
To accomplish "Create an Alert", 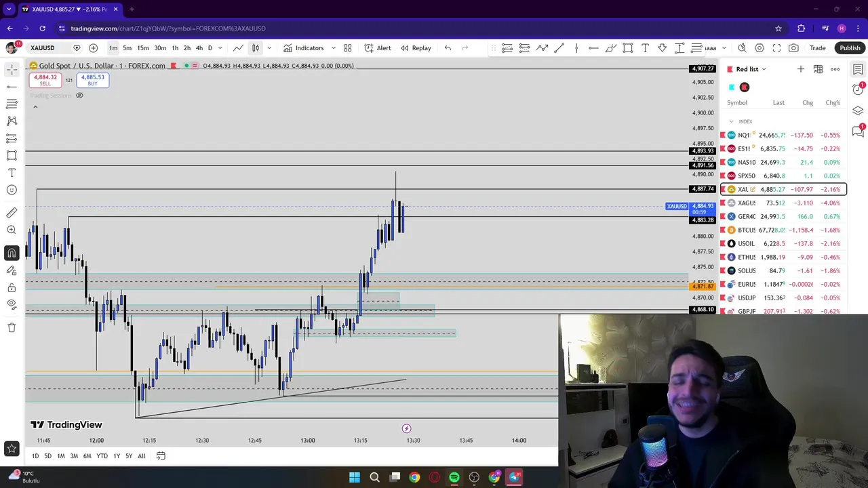I will point(378,48).
